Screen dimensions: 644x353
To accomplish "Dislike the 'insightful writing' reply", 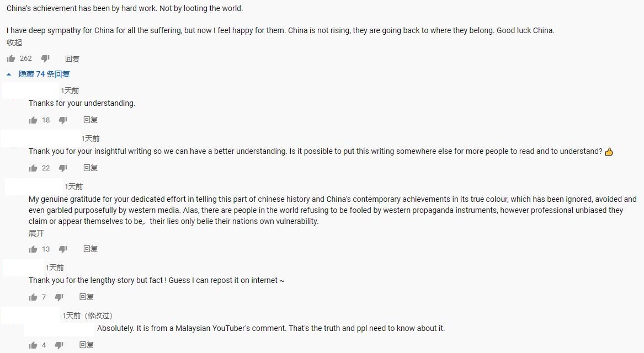I will tap(63, 168).
